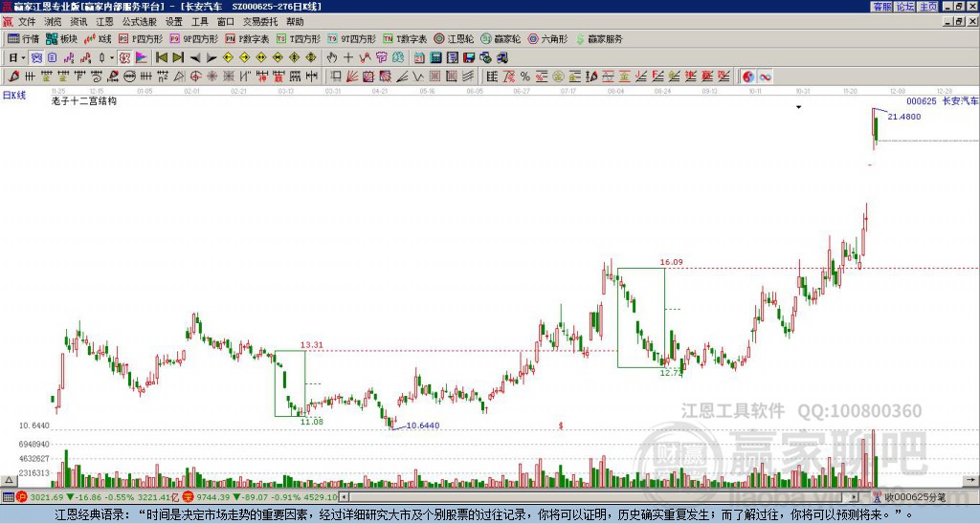Click the 10.6440 low price label
The image size is (980, 524).
tap(422, 426)
